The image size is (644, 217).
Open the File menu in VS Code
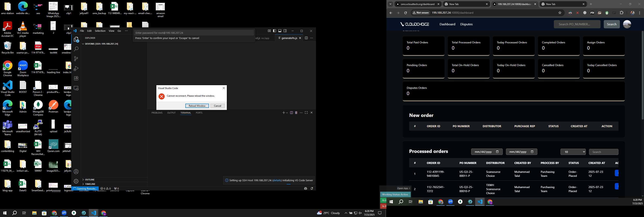tap(82, 31)
